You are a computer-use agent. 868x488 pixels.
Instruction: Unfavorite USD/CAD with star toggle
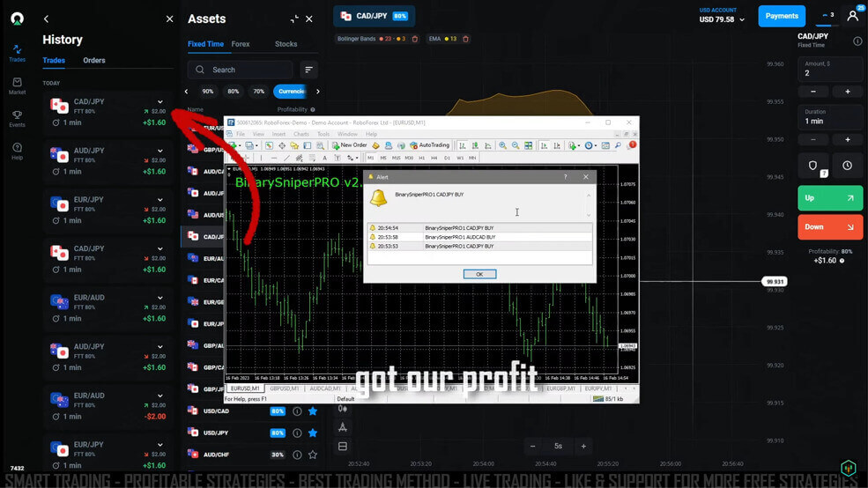313,411
